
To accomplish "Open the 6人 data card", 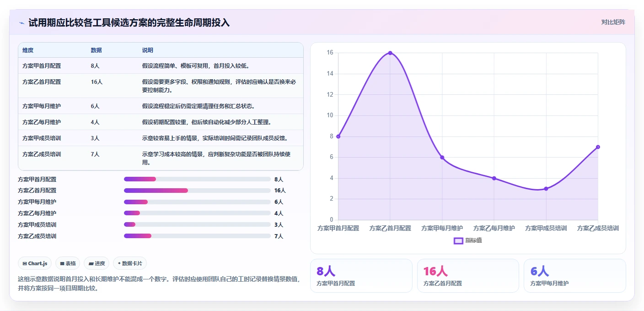I will click(x=575, y=276).
